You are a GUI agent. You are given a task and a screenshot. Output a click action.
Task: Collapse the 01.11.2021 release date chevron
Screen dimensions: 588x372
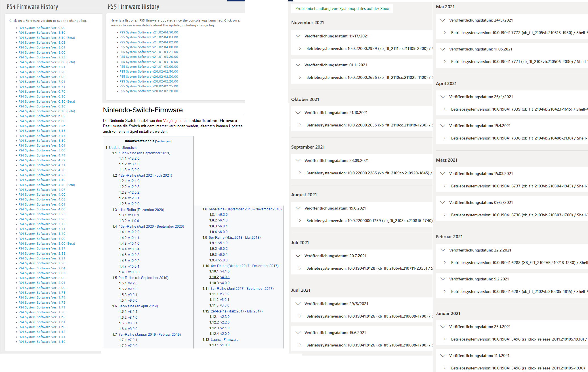[298, 65]
